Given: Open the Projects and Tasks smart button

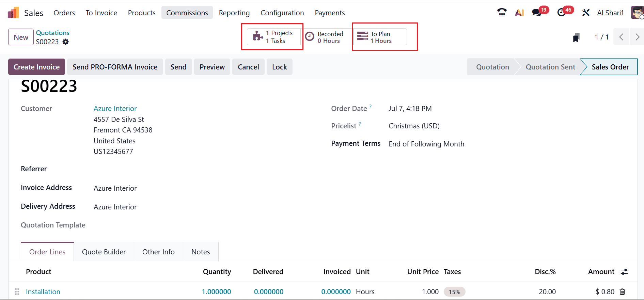Looking at the screenshot, I should coord(274,37).
